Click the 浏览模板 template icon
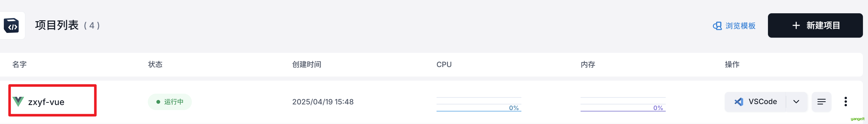This screenshot has width=868, height=124. tap(717, 26)
